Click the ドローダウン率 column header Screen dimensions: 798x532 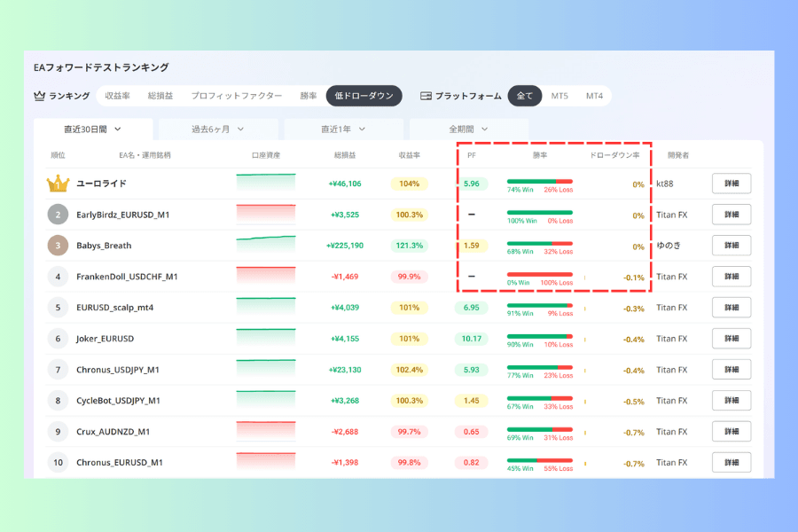614,155
